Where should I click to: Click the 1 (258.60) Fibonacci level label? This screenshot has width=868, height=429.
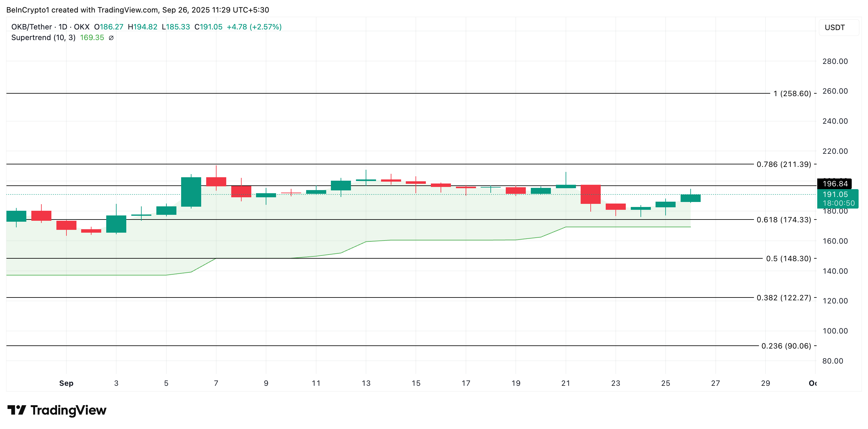click(x=792, y=94)
